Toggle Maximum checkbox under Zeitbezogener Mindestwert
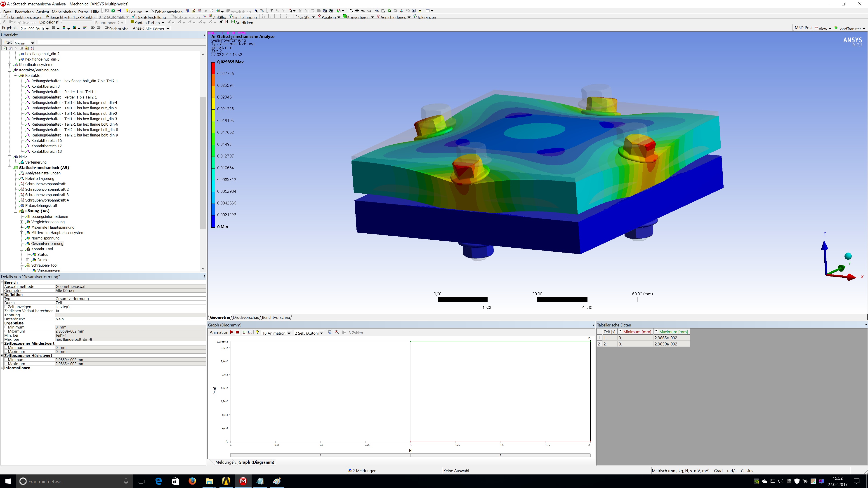The image size is (868, 488). (6, 352)
